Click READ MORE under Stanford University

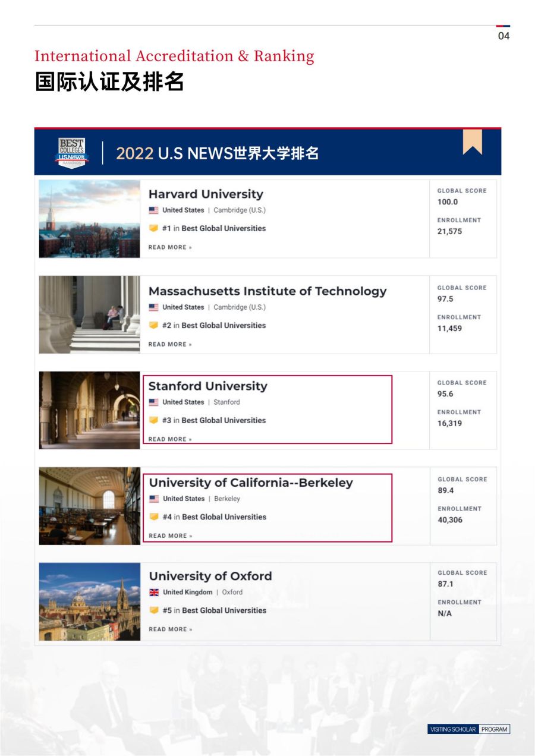click(x=170, y=439)
